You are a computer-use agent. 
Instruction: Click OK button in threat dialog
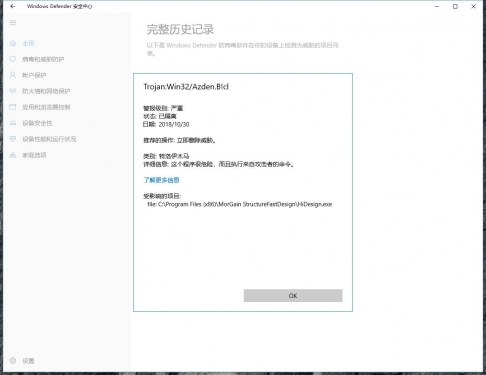click(x=293, y=296)
